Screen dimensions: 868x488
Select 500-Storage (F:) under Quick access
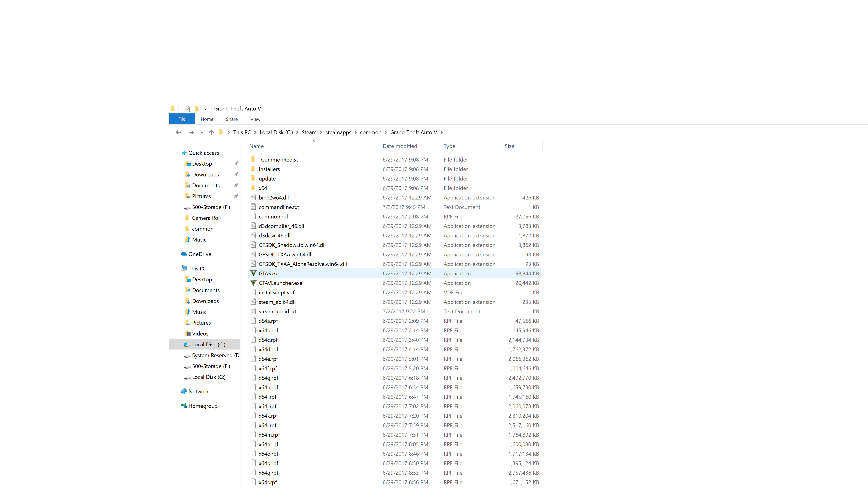211,207
